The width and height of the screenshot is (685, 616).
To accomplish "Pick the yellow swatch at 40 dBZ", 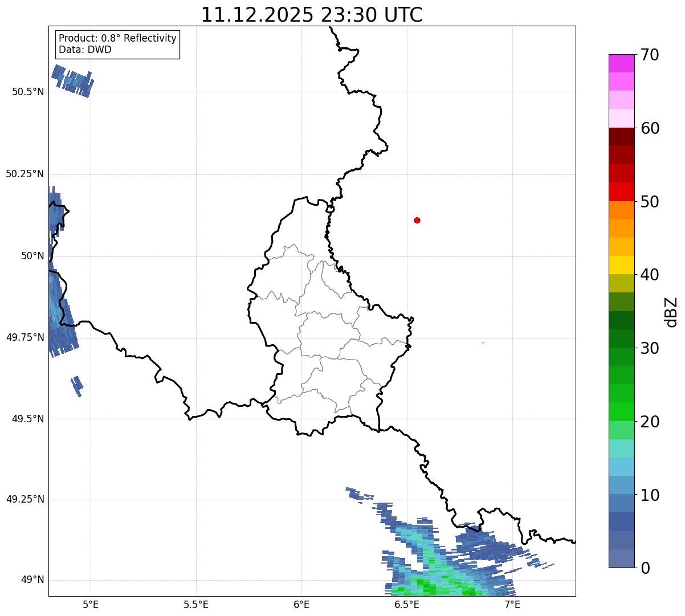I will click(621, 265).
